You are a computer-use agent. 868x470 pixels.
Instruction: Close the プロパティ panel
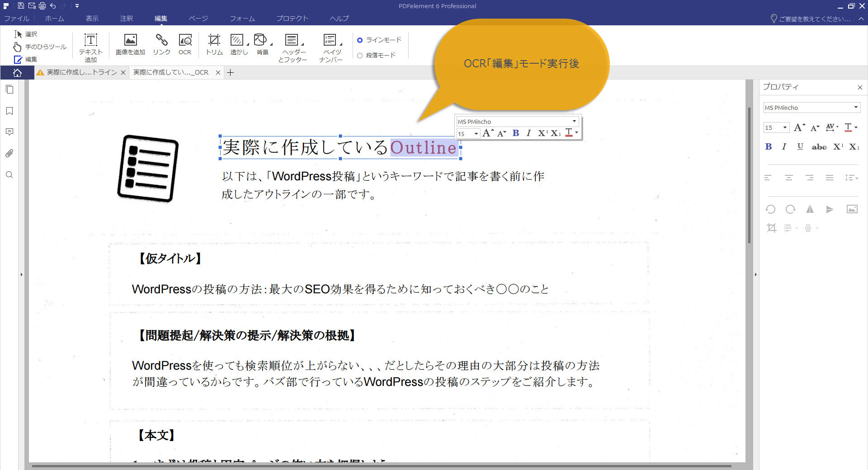tap(860, 87)
